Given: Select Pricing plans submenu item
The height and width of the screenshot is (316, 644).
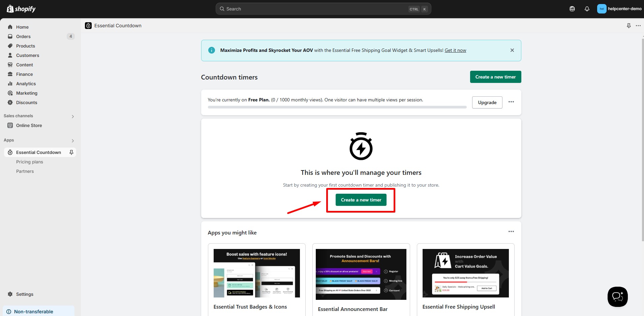Looking at the screenshot, I should [30, 162].
